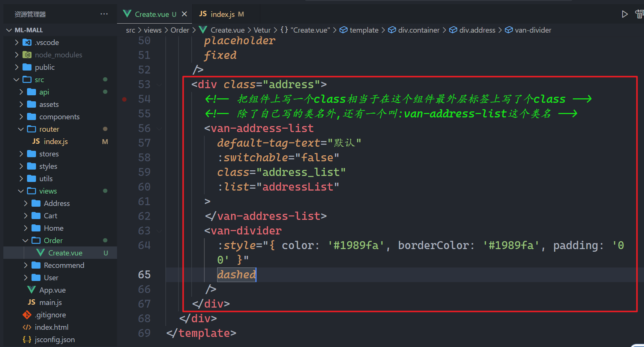This screenshot has height=347, width=644.
Task: Click the class="address_list" attribute text
Action: pyautogui.click(x=281, y=172)
